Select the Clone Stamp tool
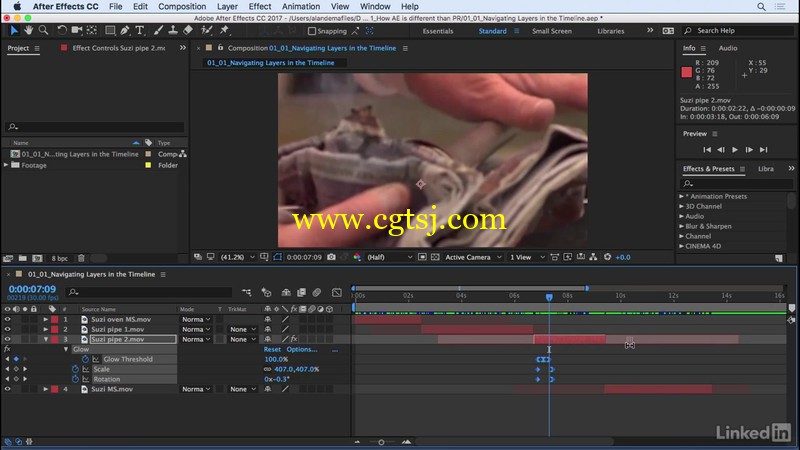 [173, 31]
